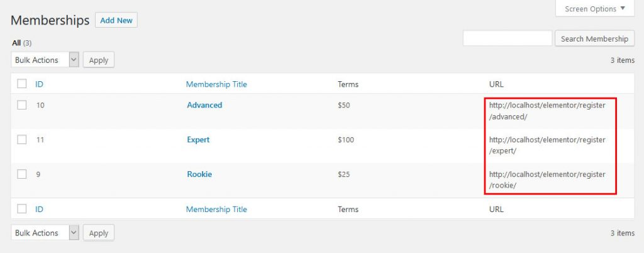The image size is (644, 253).
Task: Toggle the select-all checkbox in table footer
Action: (x=22, y=209)
